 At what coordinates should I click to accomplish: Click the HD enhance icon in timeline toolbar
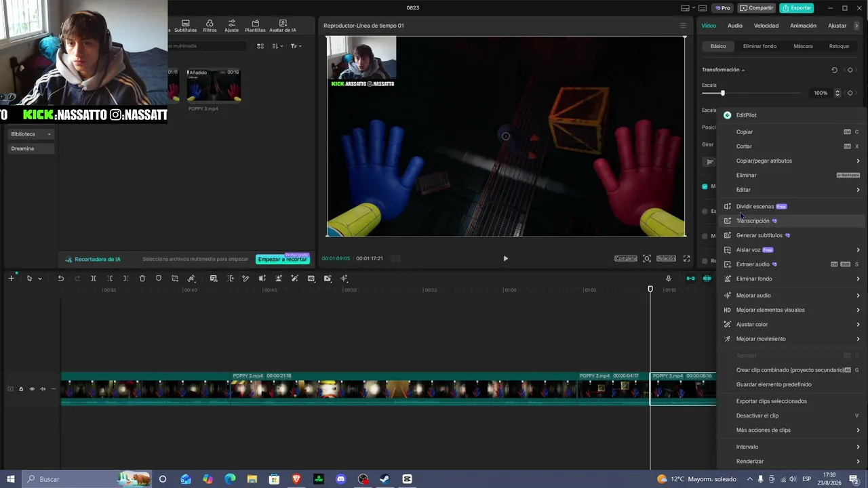(311, 279)
